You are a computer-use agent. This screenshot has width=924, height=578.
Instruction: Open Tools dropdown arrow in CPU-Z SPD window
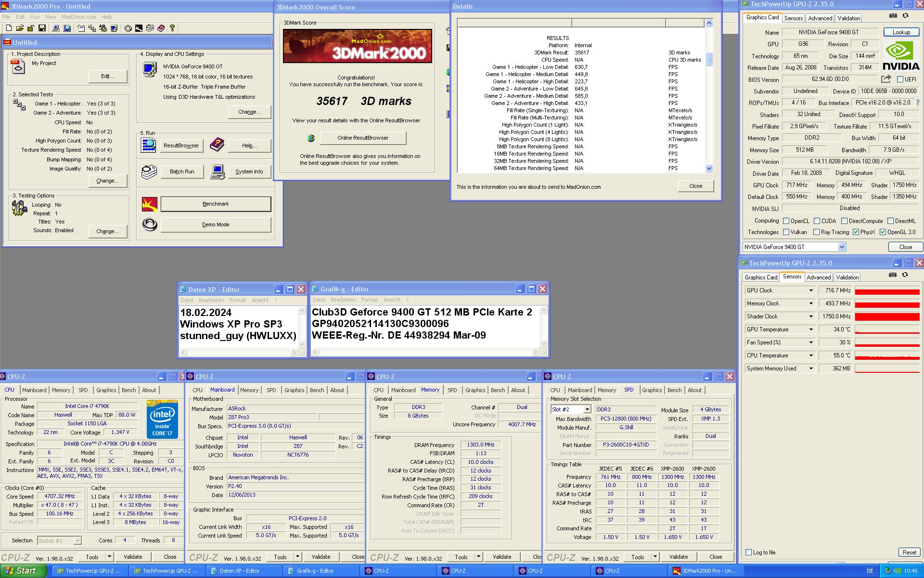(655, 557)
